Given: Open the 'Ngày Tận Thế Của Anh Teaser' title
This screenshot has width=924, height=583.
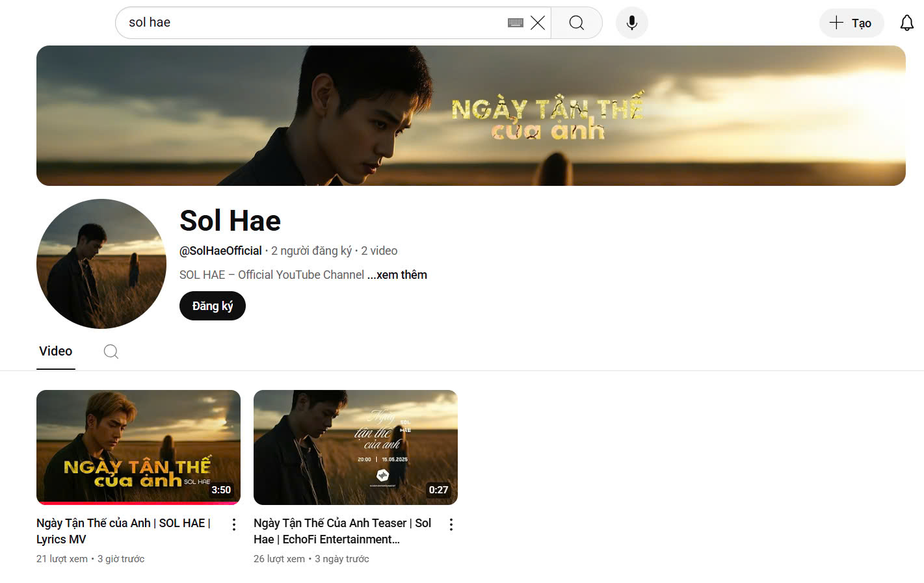Looking at the screenshot, I should click(x=343, y=531).
